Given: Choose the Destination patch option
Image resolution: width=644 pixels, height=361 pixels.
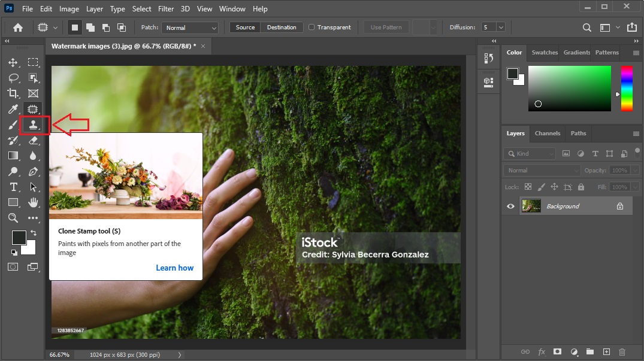Looking at the screenshot, I should [x=282, y=28].
